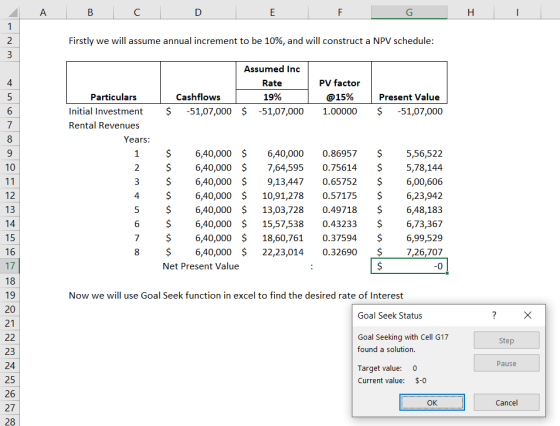Select the Initial Investment label

pos(106,111)
